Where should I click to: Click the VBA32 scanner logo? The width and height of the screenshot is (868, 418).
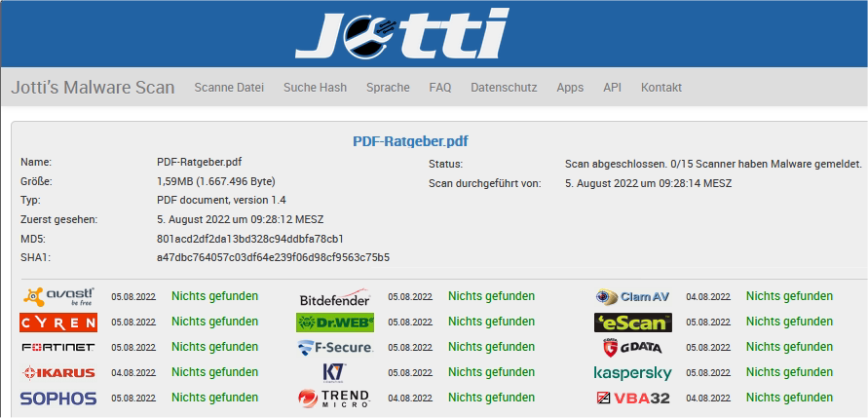point(632,399)
